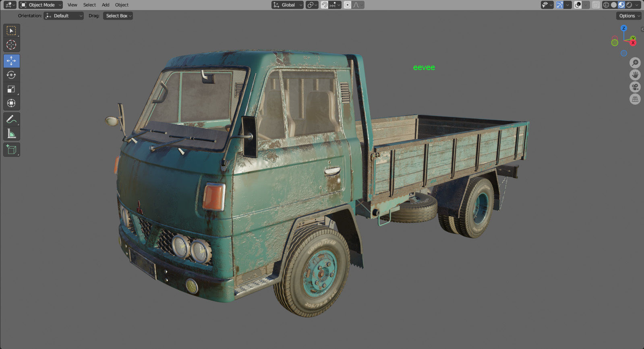Select the Annotate pencil tool
The height and width of the screenshot is (349, 644).
pyautogui.click(x=11, y=119)
